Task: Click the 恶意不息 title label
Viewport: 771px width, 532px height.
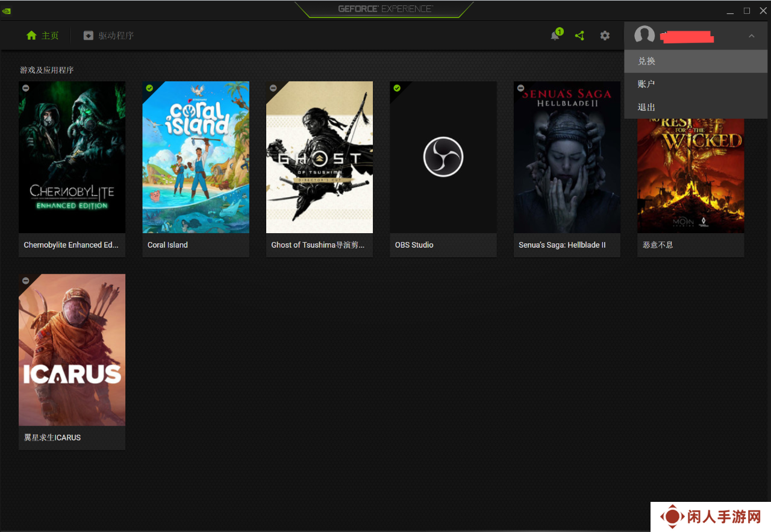Action: [x=658, y=245]
